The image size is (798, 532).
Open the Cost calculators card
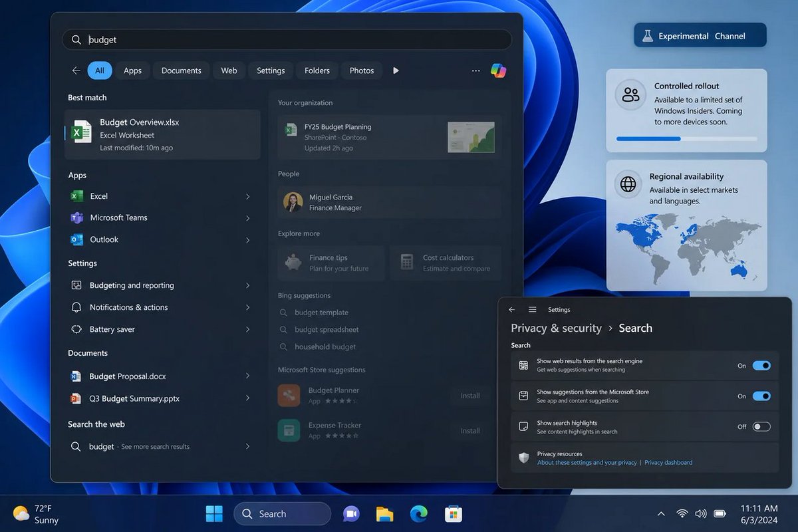(446, 263)
